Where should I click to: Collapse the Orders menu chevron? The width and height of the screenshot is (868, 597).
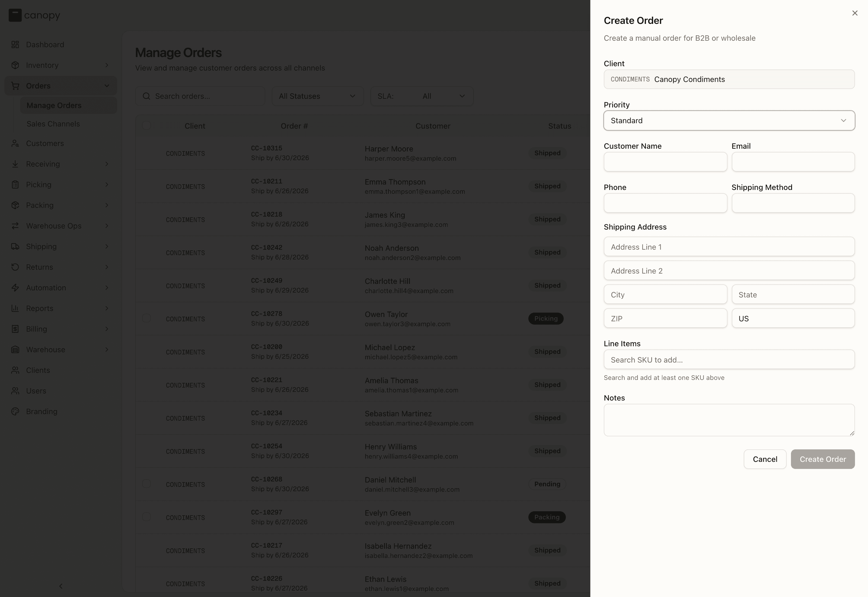[107, 86]
